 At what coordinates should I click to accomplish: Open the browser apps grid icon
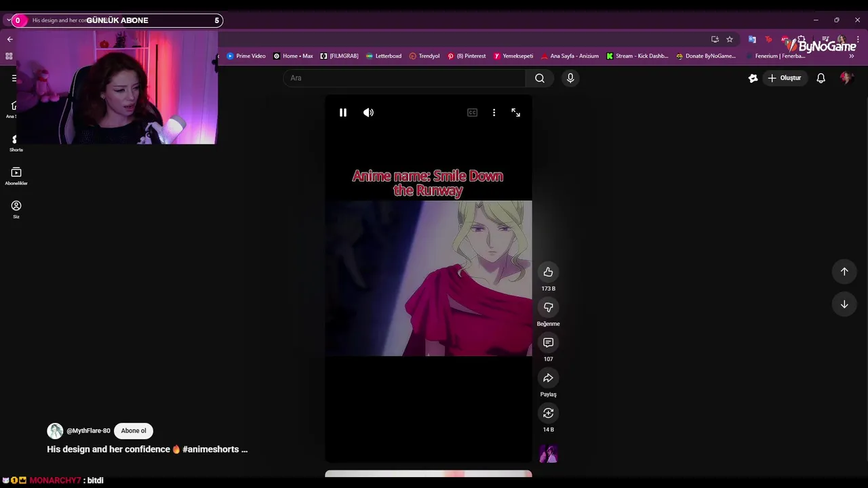coord(9,56)
